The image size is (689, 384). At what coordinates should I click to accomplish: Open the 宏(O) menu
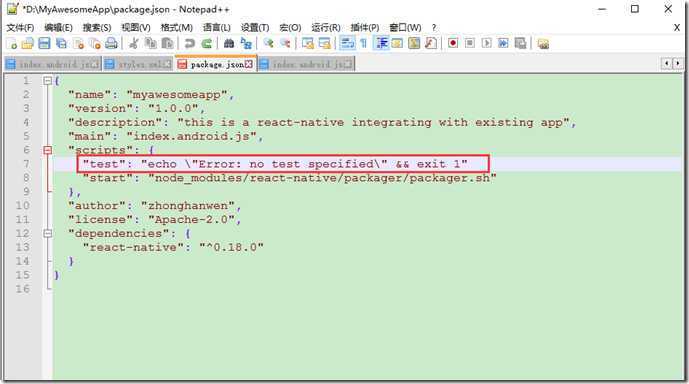290,28
